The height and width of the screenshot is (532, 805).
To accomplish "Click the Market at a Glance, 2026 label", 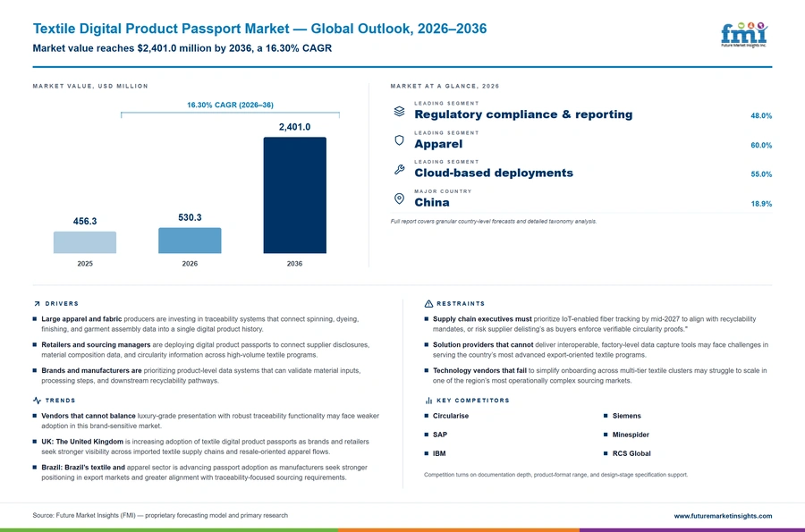I will (x=445, y=86).
